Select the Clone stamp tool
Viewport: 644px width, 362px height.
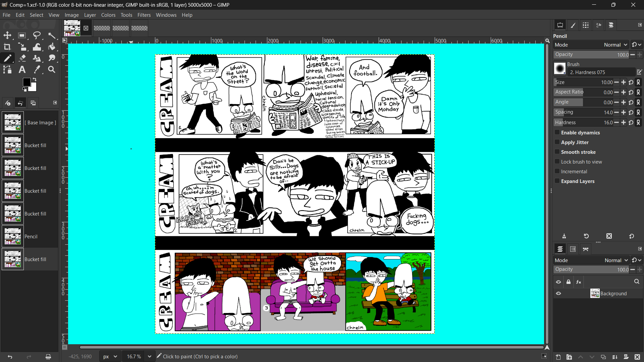[x=37, y=58]
